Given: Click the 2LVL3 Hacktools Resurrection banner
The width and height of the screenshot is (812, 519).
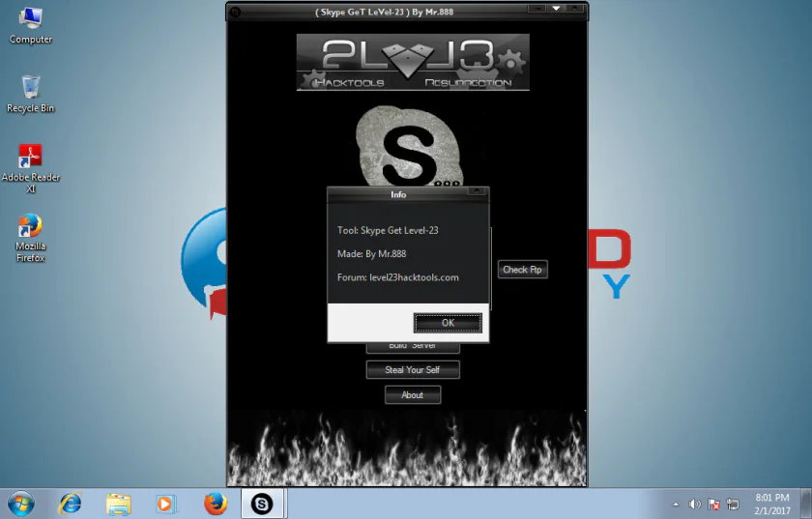Looking at the screenshot, I should (x=413, y=62).
